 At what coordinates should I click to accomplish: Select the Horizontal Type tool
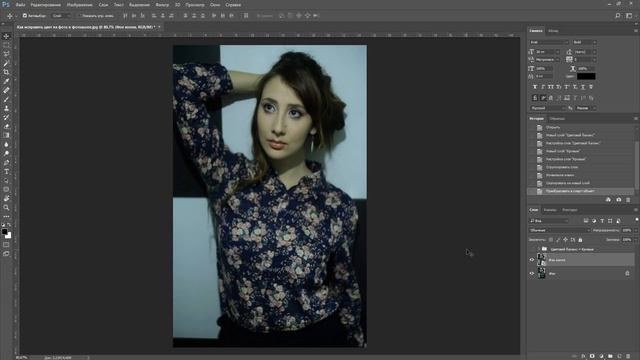tap(6, 171)
